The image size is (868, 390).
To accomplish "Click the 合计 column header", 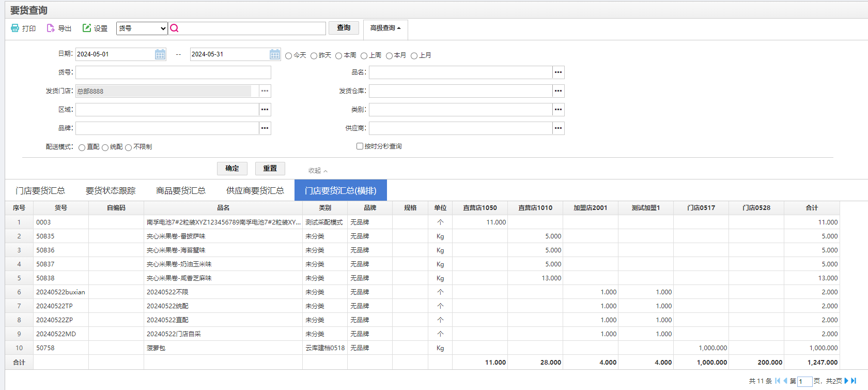I will click(x=812, y=208).
